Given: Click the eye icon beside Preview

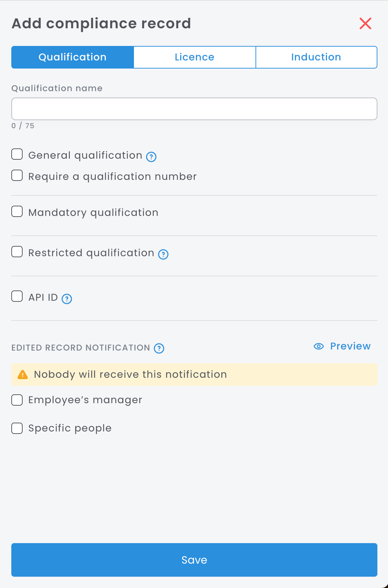Looking at the screenshot, I should (x=319, y=346).
